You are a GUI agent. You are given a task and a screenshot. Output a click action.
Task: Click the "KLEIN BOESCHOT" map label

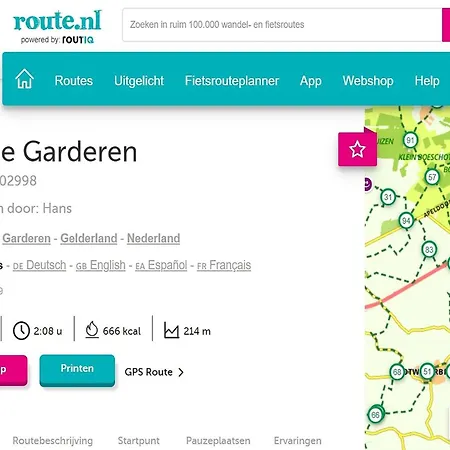pyautogui.click(x=424, y=157)
